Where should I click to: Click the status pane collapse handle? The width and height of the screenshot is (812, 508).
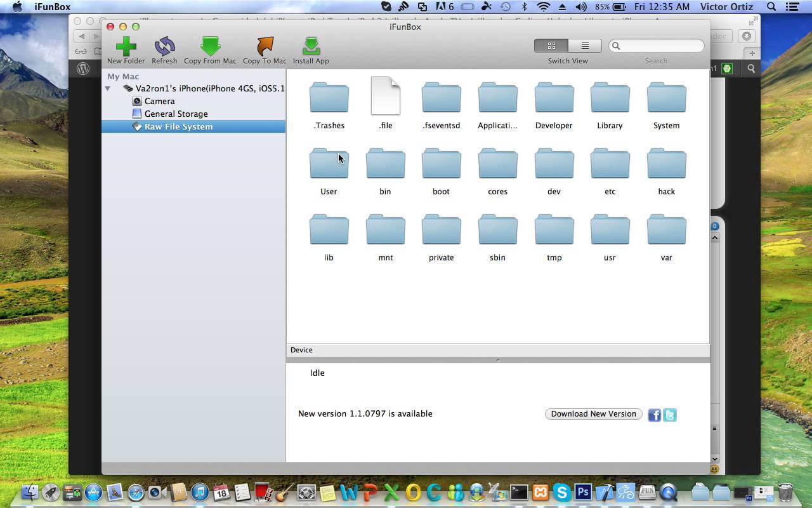(498, 360)
